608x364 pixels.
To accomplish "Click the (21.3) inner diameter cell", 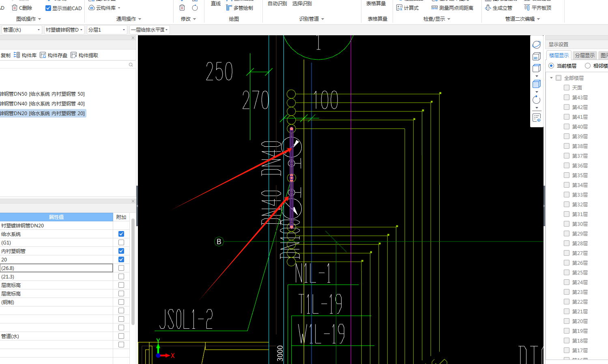I will click(56, 276).
